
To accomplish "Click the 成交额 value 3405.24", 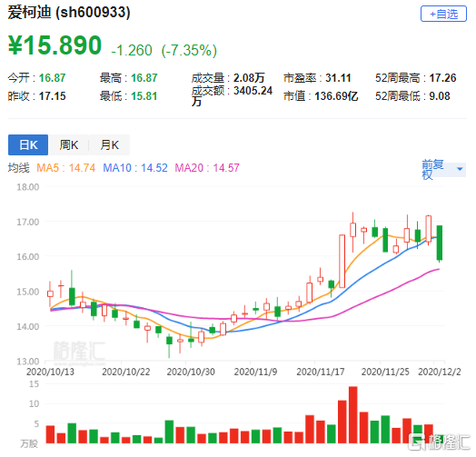I will [x=253, y=91].
